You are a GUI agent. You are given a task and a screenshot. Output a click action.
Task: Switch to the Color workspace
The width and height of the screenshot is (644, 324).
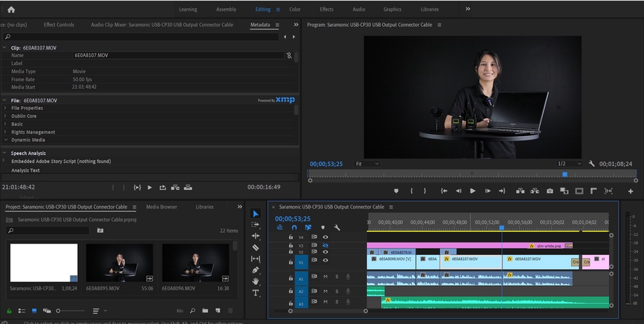click(294, 9)
